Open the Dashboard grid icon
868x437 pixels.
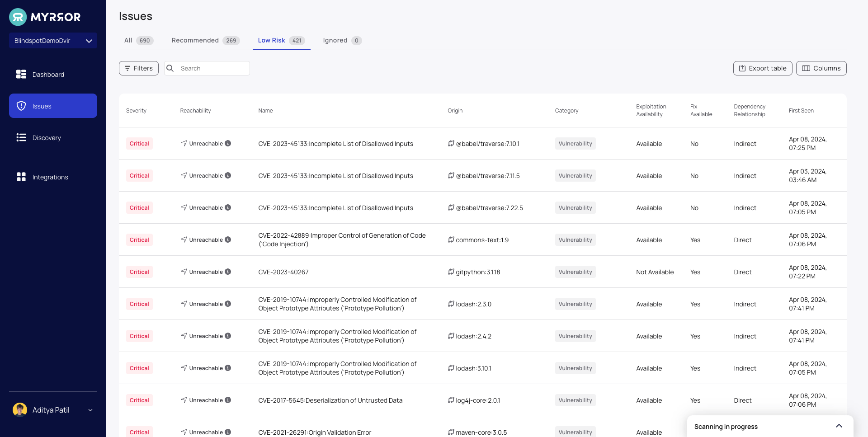point(21,74)
